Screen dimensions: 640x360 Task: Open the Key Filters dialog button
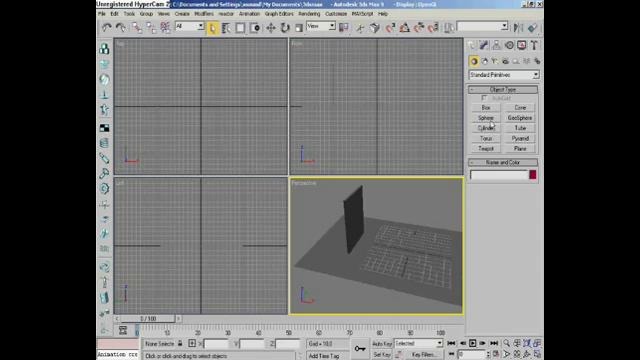click(424, 355)
